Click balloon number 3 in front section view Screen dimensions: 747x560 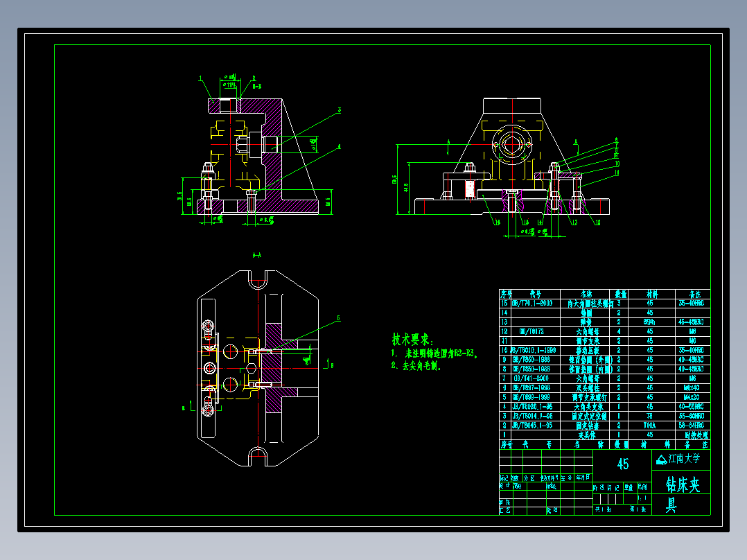click(x=340, y=110)
